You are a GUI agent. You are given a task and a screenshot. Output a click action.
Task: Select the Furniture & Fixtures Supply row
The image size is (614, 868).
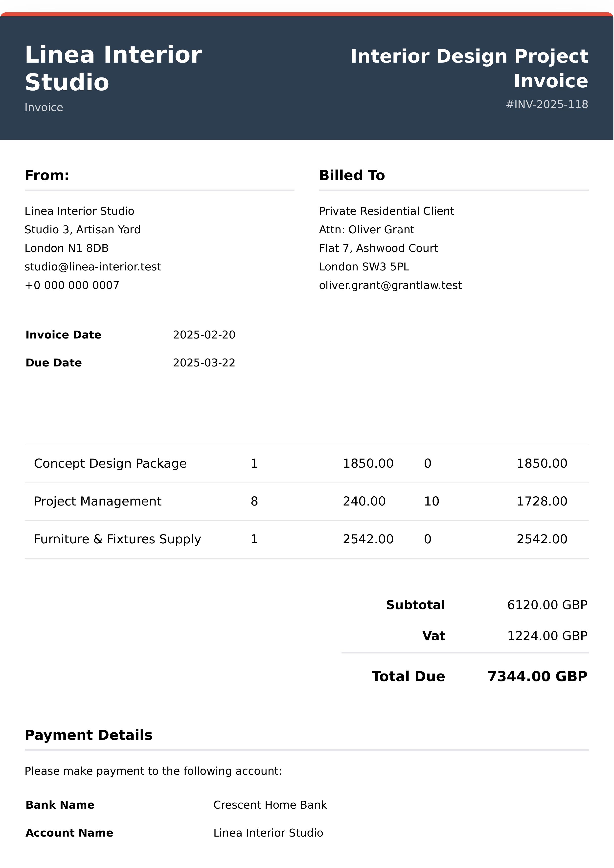(x=117, y=539)
